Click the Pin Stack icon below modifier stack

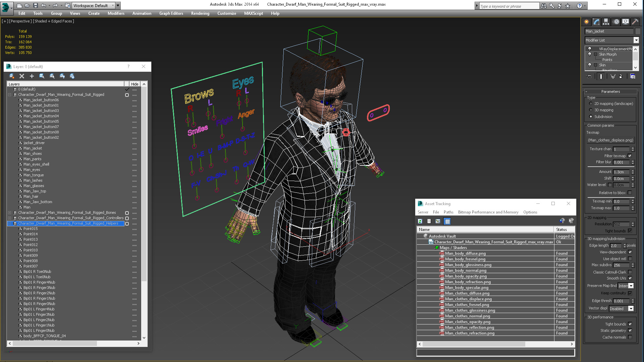[x=589, y=76]
